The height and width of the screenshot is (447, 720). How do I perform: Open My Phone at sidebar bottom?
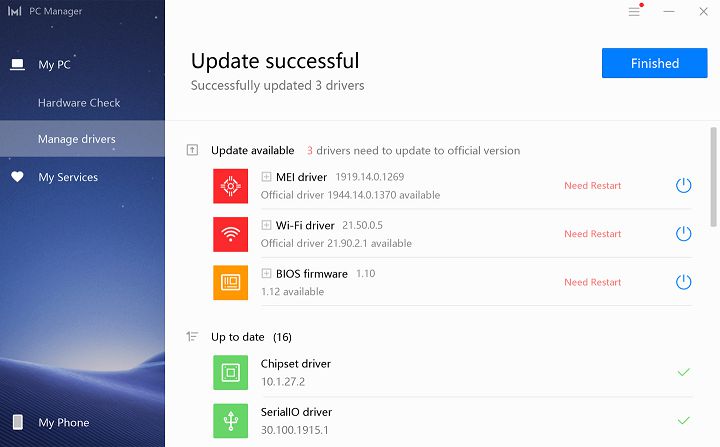click(64, 422)
